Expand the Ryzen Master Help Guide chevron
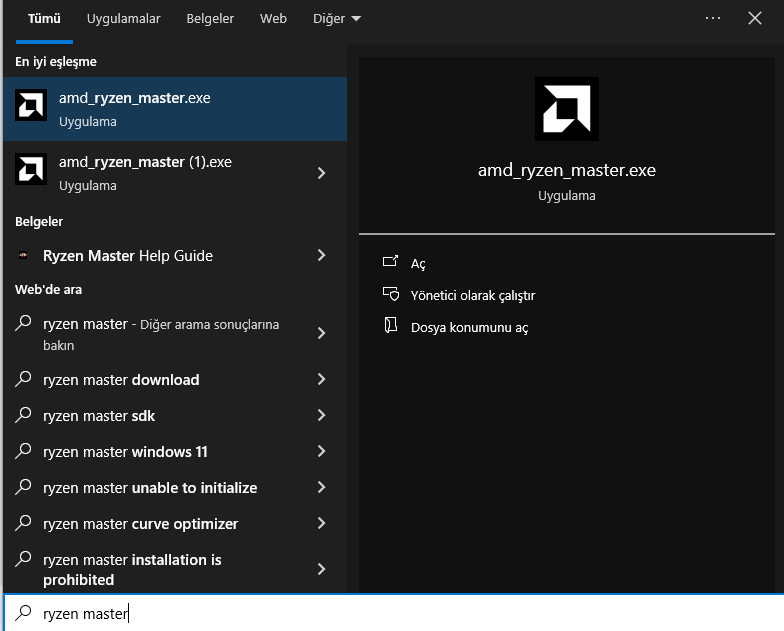Viewport: 784px width, 631px height. [x=321, y=256]
